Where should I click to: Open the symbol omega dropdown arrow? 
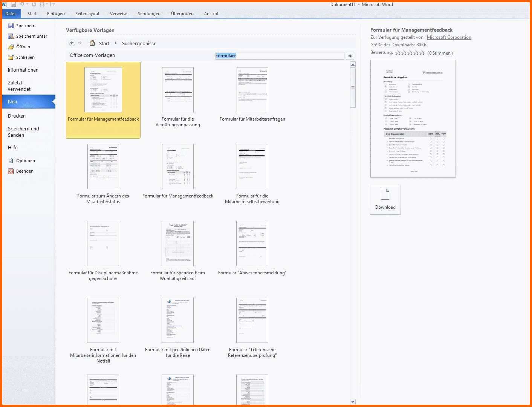[47, 5]
